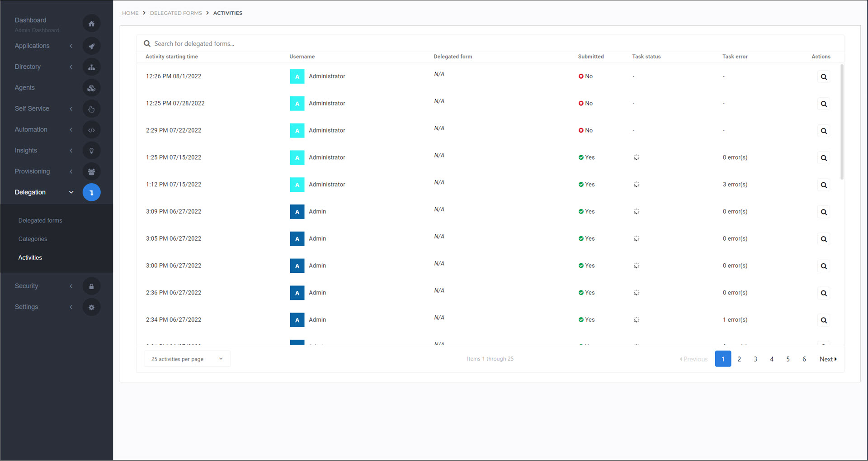Go to page 6 of activities
Screen dimensions: 868x461
pyautogui.click(x=804, y=359)
